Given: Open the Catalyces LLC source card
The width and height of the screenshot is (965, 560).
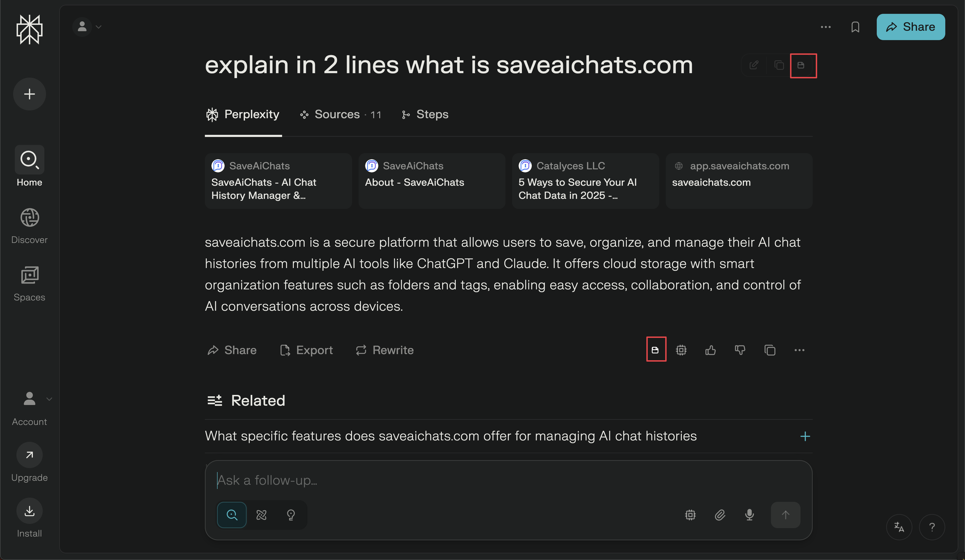Looking at the screenshot, I should pyautogui.click(x=586, y=181).
